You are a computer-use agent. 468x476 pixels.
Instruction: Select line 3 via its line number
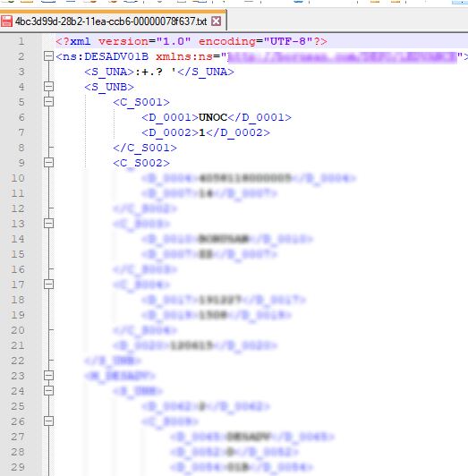pyautogui.click(x=21, y=72)
